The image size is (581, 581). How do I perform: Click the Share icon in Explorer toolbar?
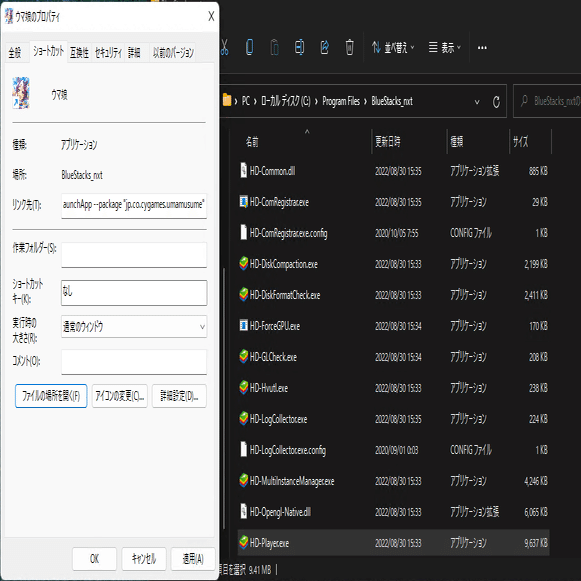(x=325, y=47)
